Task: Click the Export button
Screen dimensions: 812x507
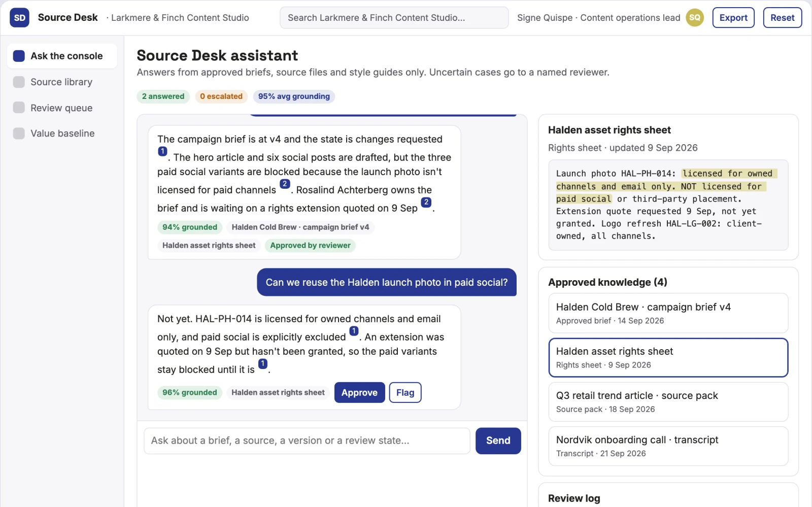Action: point(733,18)
